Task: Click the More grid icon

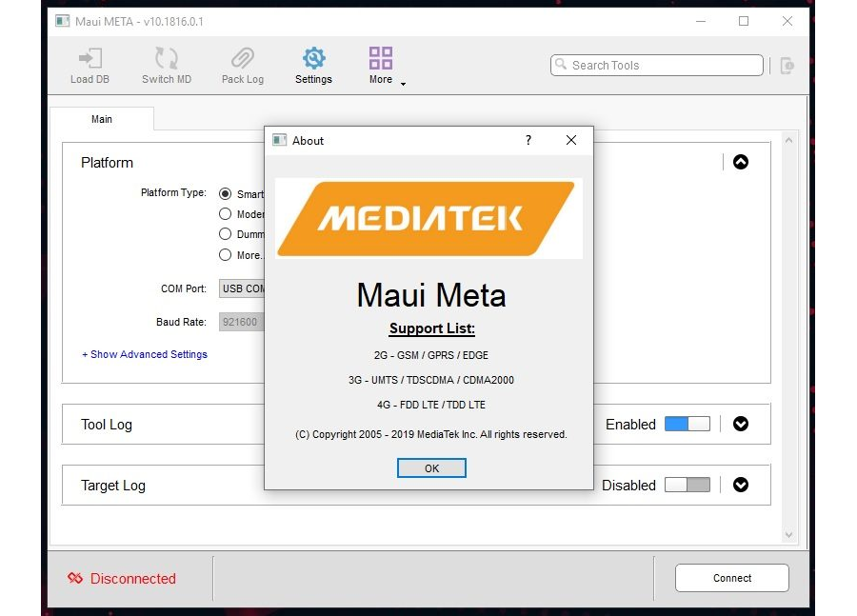Action: 381,59
